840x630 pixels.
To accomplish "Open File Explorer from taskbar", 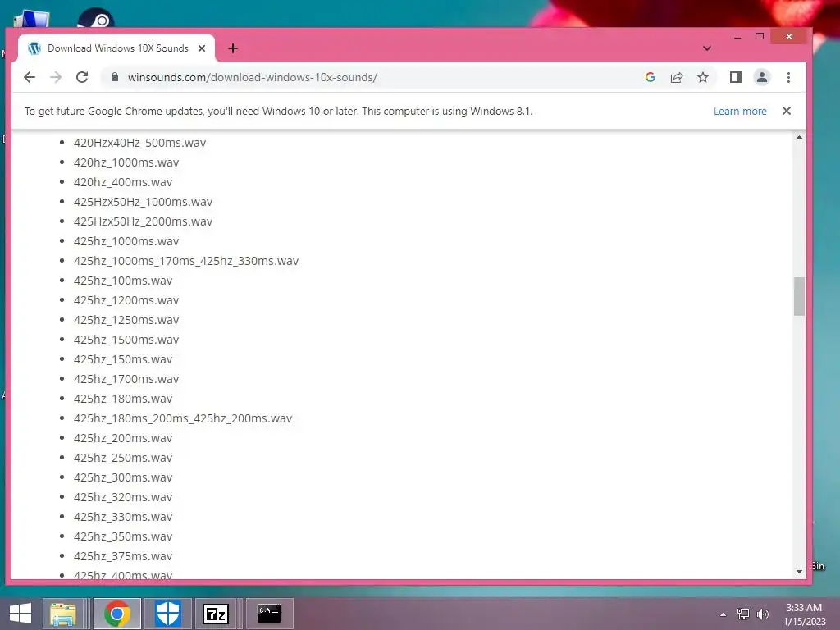I will click(63, 614).
